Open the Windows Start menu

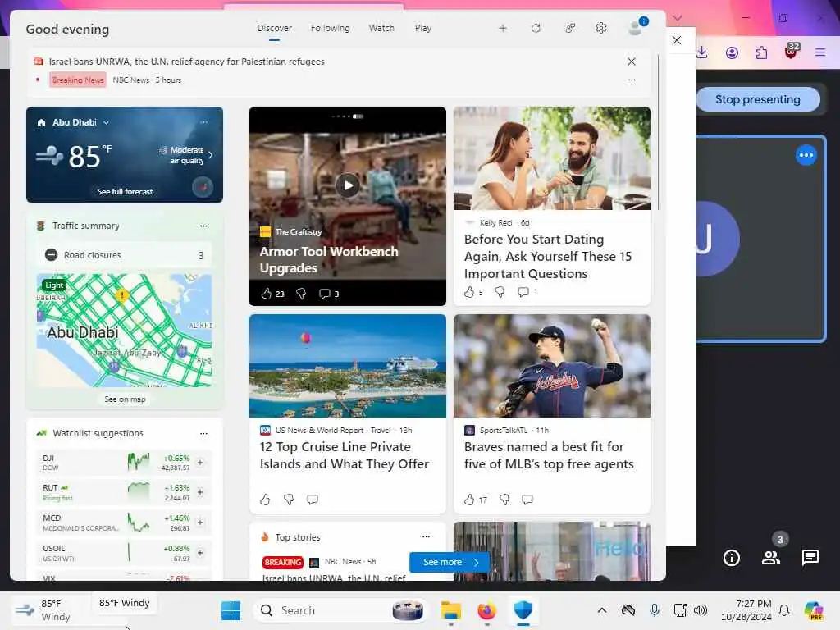tap(231, 610)
